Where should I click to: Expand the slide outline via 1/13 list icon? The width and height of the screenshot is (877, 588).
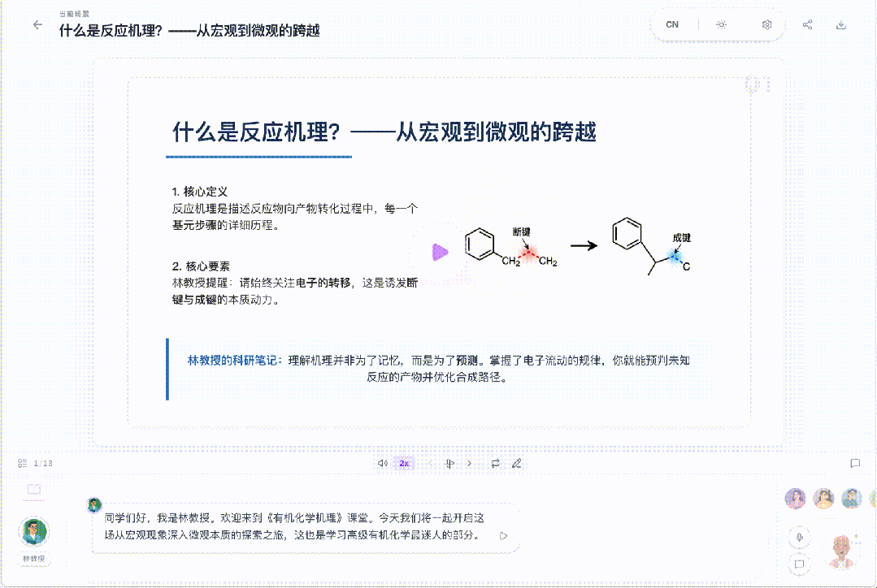(24, 461)
